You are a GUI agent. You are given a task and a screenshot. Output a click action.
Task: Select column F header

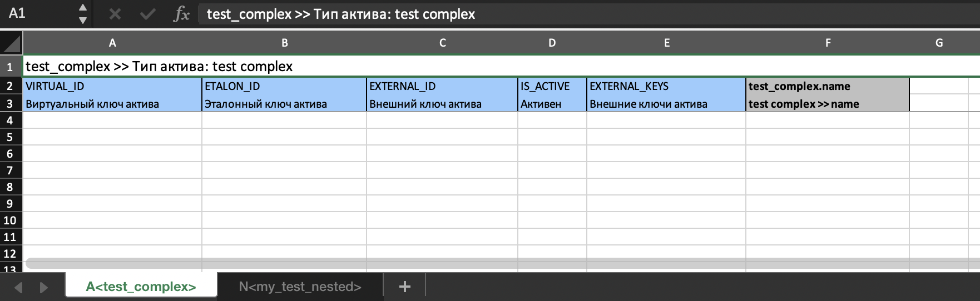click(828, 43)
